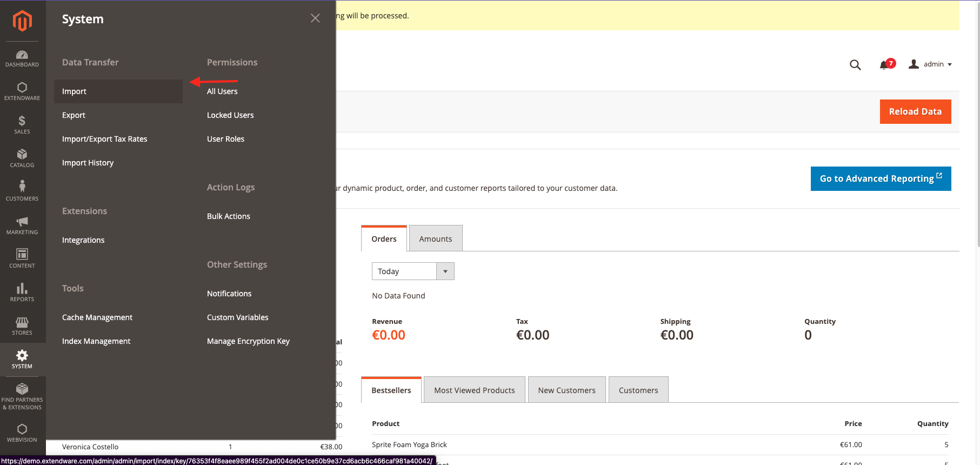Switch to the Bestsellers tab
980x465 pixels.
pos(391,390)
